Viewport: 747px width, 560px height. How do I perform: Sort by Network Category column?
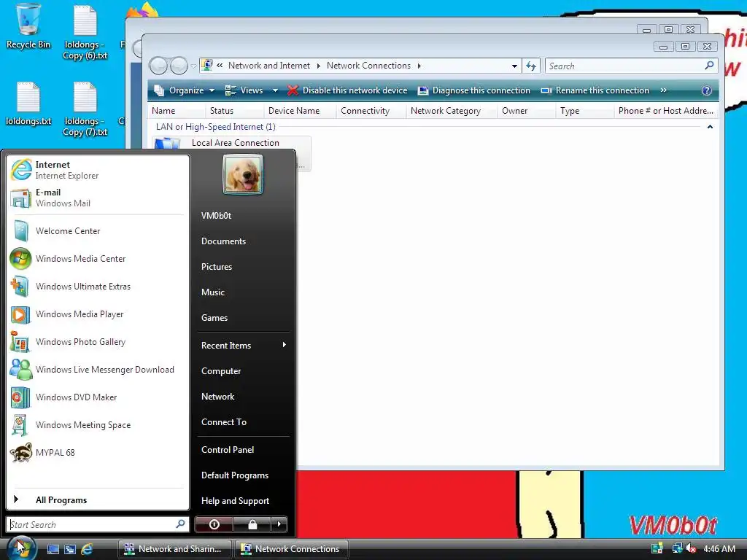[x=452, y=111]
